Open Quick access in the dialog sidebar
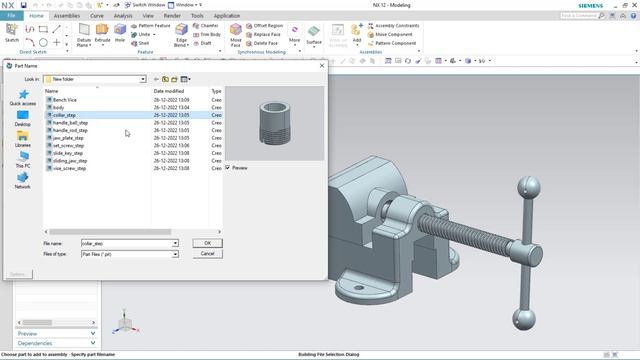 23,98
